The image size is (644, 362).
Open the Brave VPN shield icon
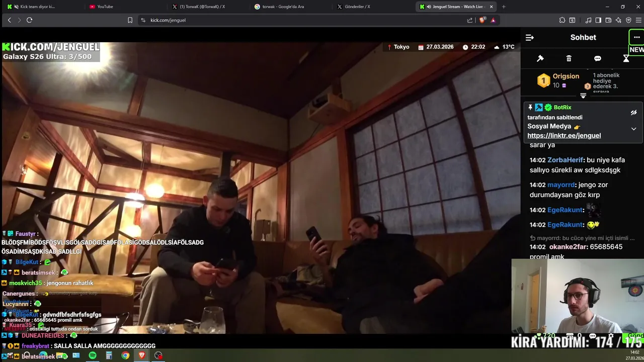(x=628, y=20)
